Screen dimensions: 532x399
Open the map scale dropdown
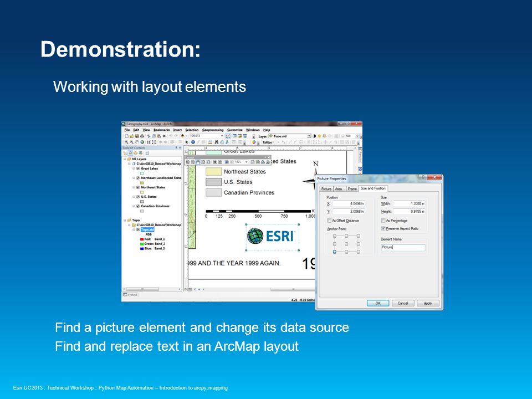(x=222, y=136)
